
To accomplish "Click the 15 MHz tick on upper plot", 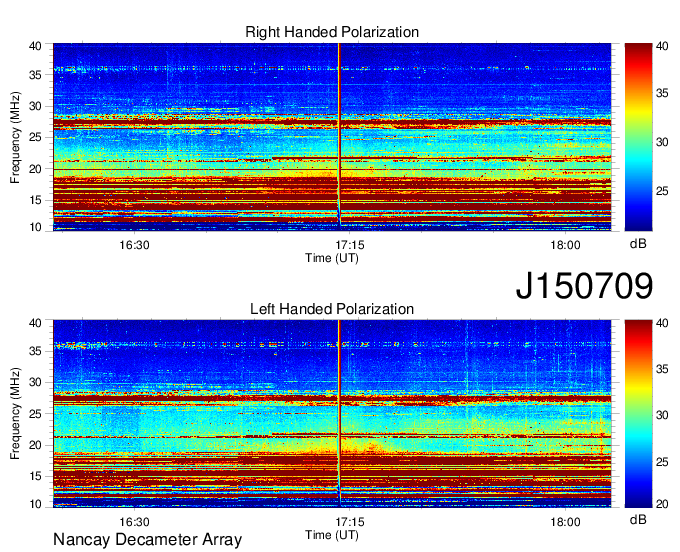I will tap(35, 200).
